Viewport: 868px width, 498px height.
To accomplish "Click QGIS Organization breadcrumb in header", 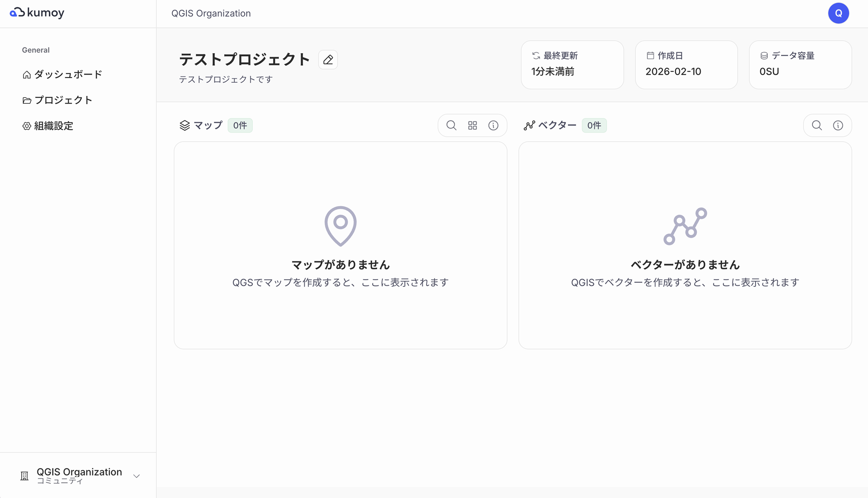I will tap(211, 13).
